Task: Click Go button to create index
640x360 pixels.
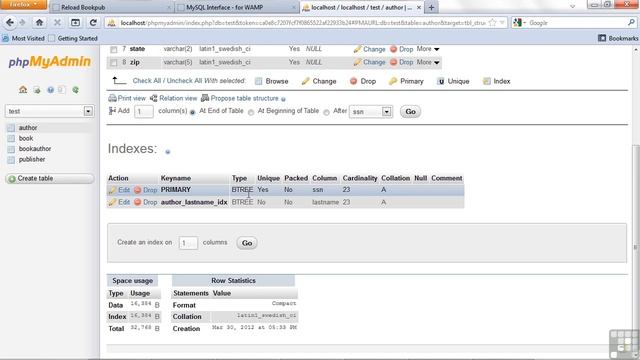Action: pyautogui.click(x=247, y=243)
